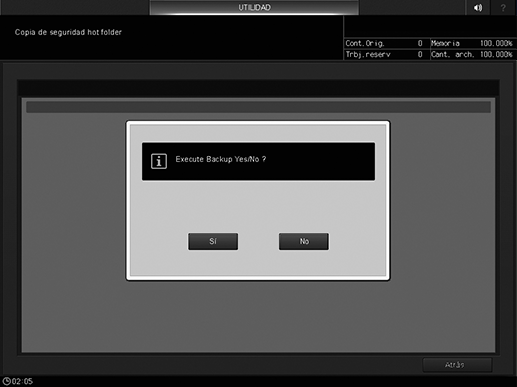Screen dimensions: 517x387
Task: Decline backup with the No button
Action: (304, 241)
